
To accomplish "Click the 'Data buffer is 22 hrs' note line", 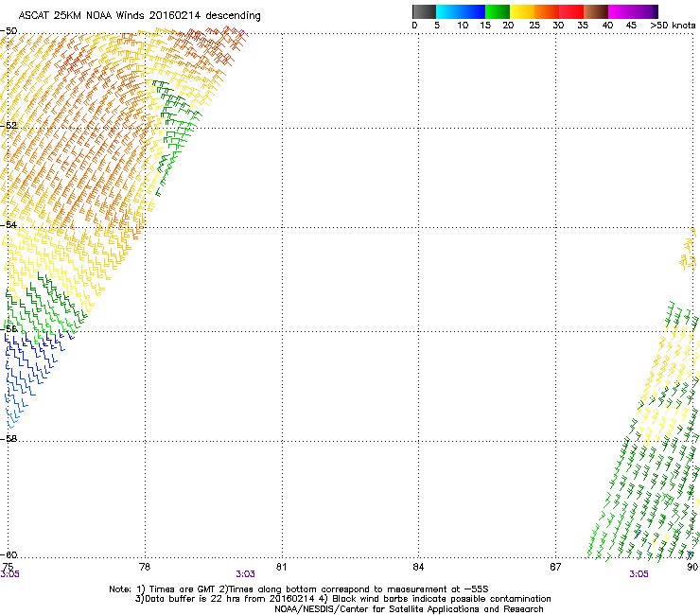I will [342, 599].
